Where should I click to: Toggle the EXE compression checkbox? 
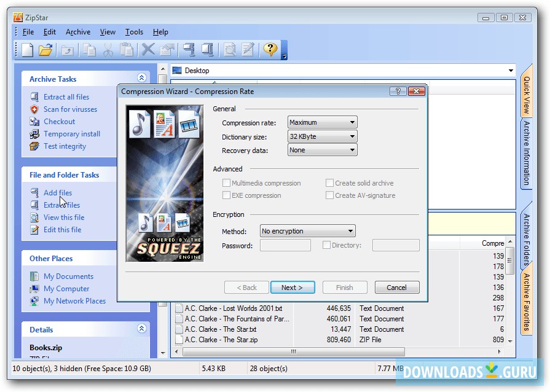pyautogui.click(x=227, y=195)
